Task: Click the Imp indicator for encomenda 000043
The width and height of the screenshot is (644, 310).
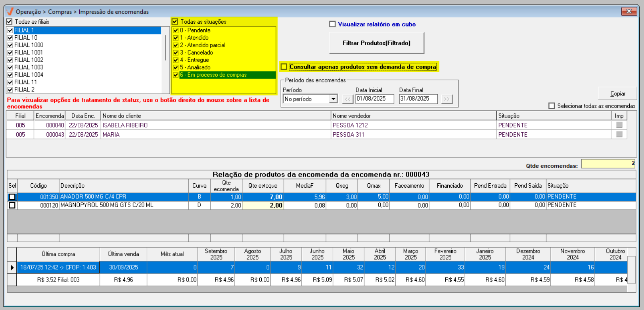Action: click(619, 135)
